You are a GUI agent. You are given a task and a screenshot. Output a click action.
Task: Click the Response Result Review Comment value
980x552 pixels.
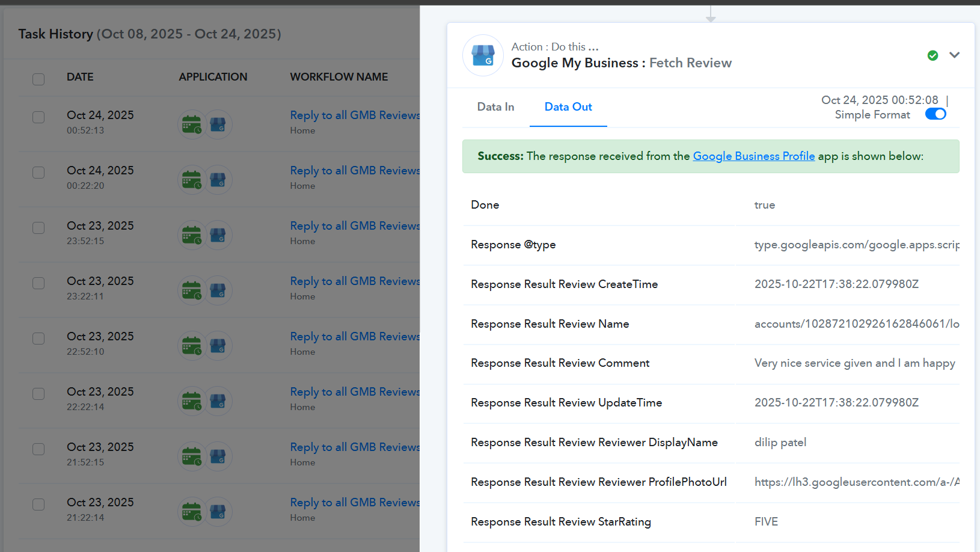click(854, 363)
